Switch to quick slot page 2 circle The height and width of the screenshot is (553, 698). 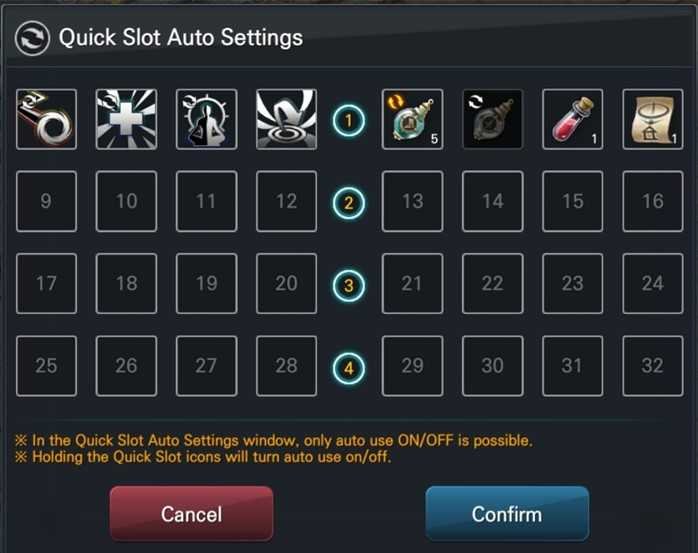point(349,203)
